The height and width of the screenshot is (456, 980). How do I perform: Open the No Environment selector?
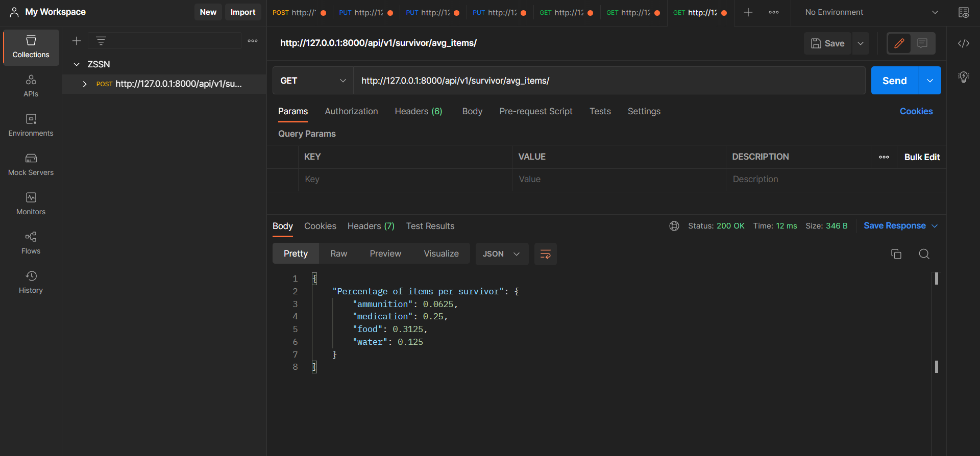click(x=871, y=12)
